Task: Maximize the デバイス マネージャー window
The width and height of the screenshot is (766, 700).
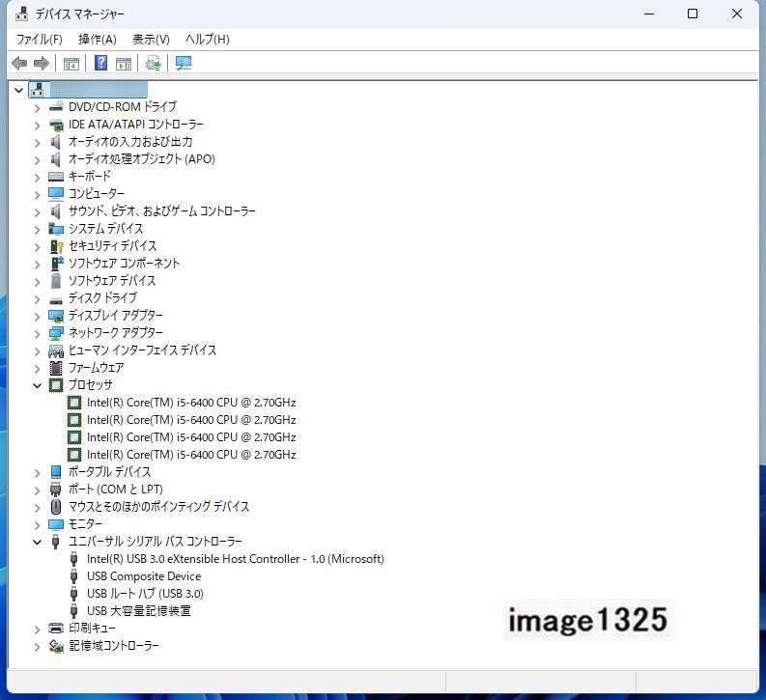Action: (693, 14)
